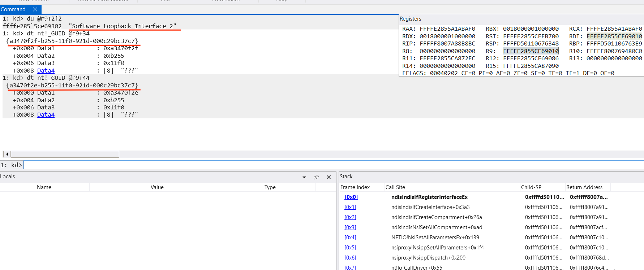Close the Command tab with its X
Image resolution: width=644 pixels, height=270 pixels.
[35, 9]
